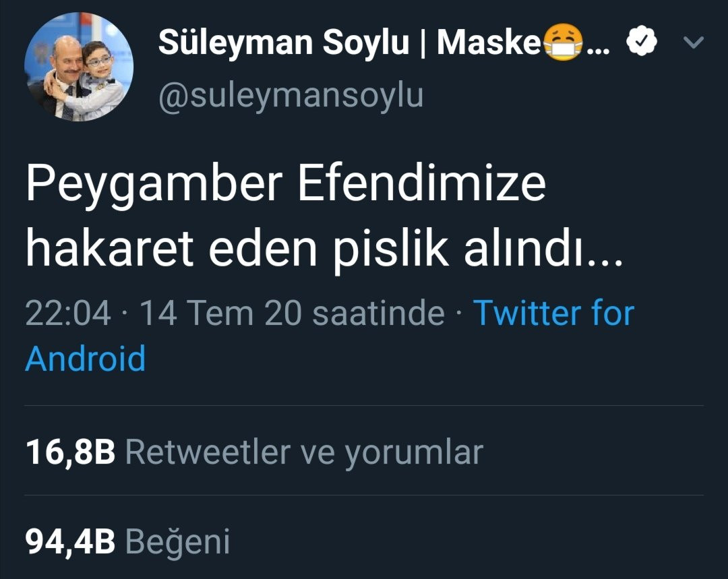Visit the @suleymansoylu handle
Viewport: 728px width, 579px height.
291,96
